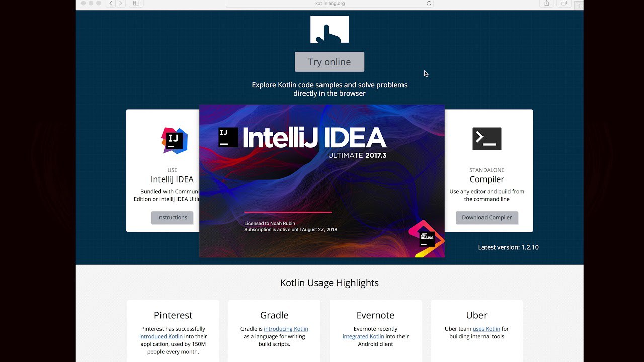Viewport: 644px width, 362px height.
Task: Click 'Explore Kotlin code samples' description text
Action: tap(330, 89)
